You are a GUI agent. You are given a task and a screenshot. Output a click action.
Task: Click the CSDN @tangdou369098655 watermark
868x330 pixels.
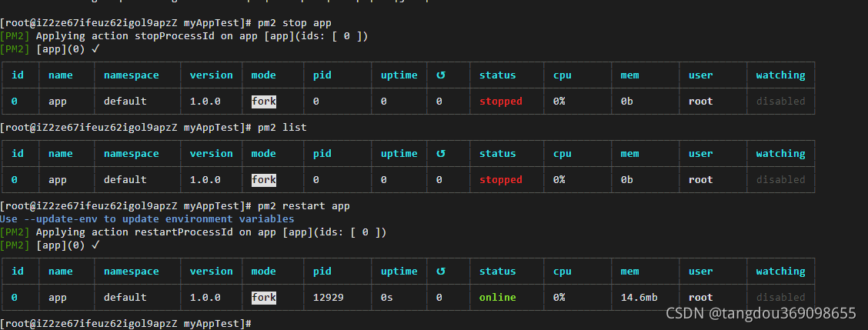(760, 314)
